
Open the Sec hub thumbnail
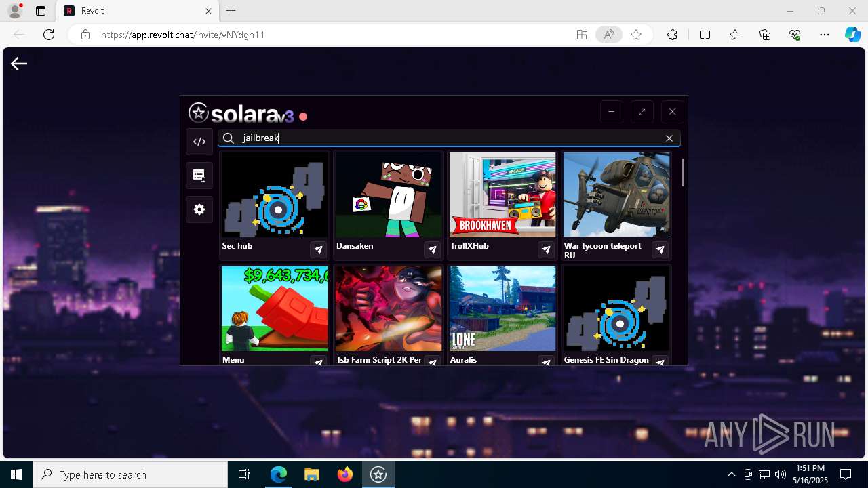[x=275, y=195]
